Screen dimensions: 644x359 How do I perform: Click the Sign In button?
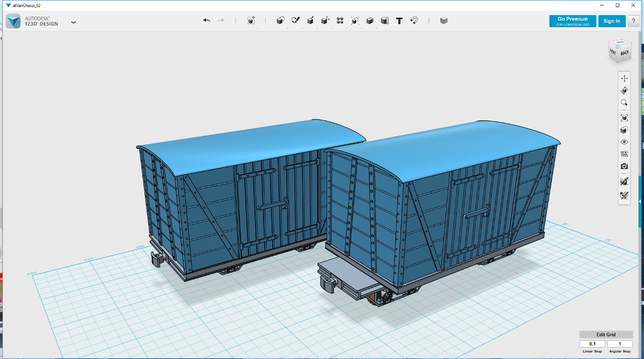(612, 21)
